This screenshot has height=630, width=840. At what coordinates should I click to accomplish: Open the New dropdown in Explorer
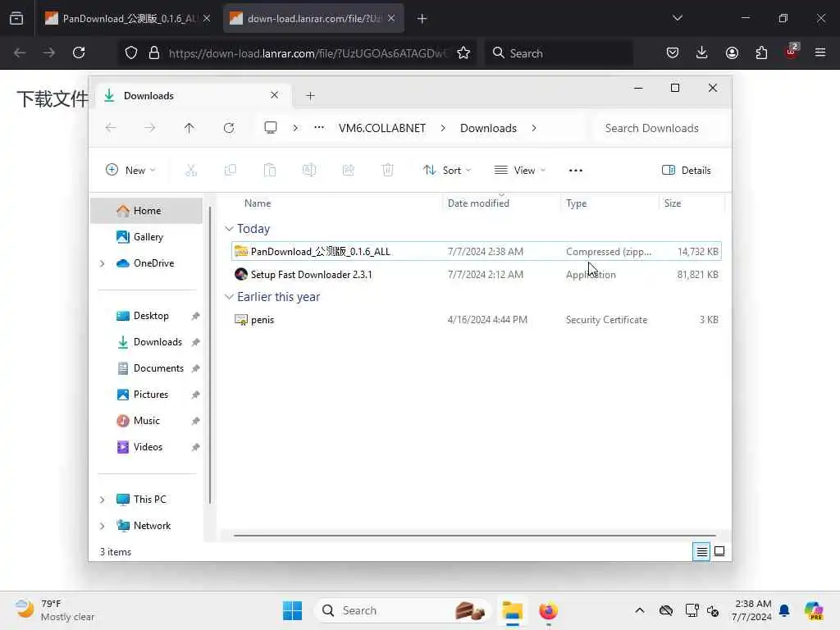130,171
